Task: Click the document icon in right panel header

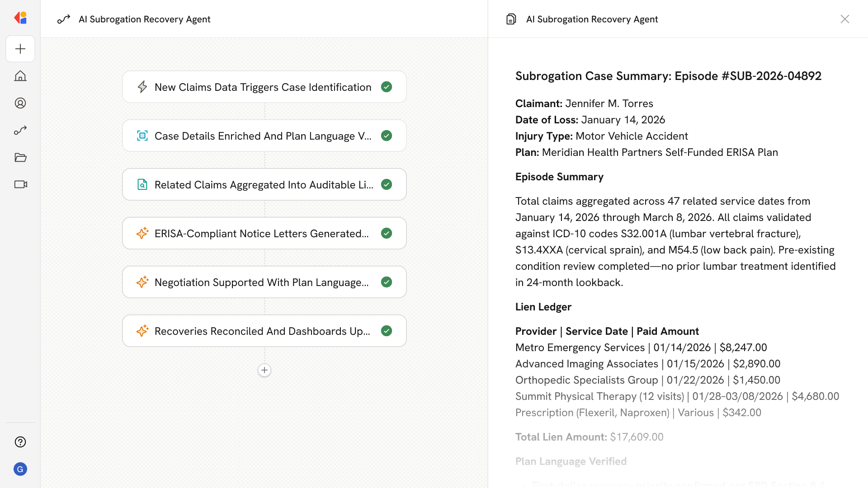Action: pos(511,19)
